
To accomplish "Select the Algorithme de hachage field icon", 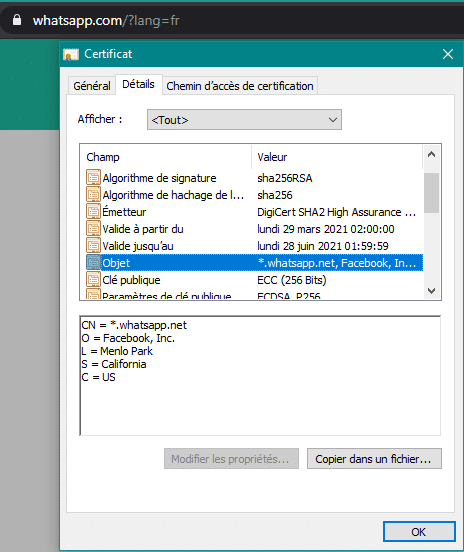I will pos(93,195).
